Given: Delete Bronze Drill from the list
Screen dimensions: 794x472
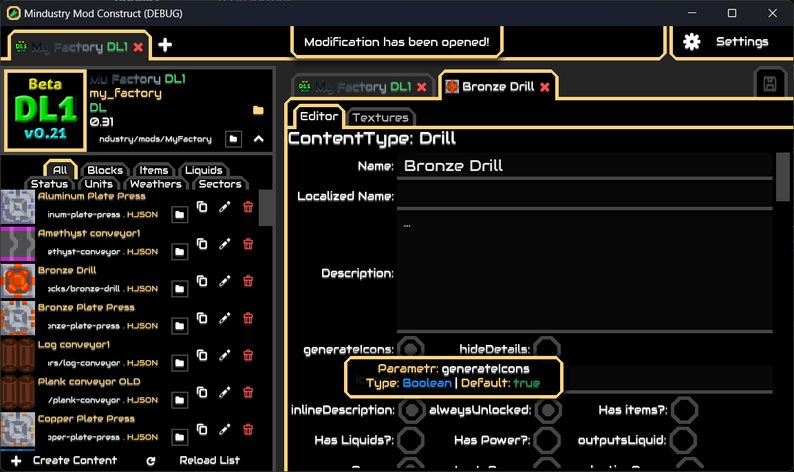Looking at the screenshot, I should [x=248, y=281].
